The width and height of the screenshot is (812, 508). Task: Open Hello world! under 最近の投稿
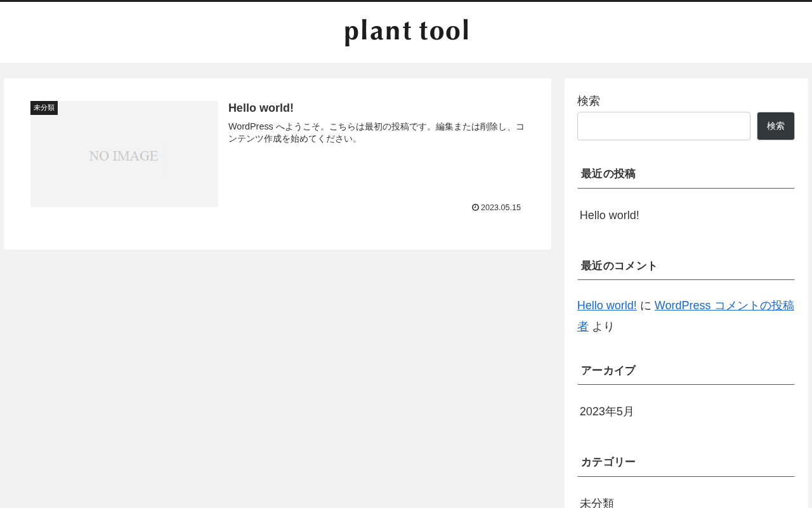(x=610, y=215)
